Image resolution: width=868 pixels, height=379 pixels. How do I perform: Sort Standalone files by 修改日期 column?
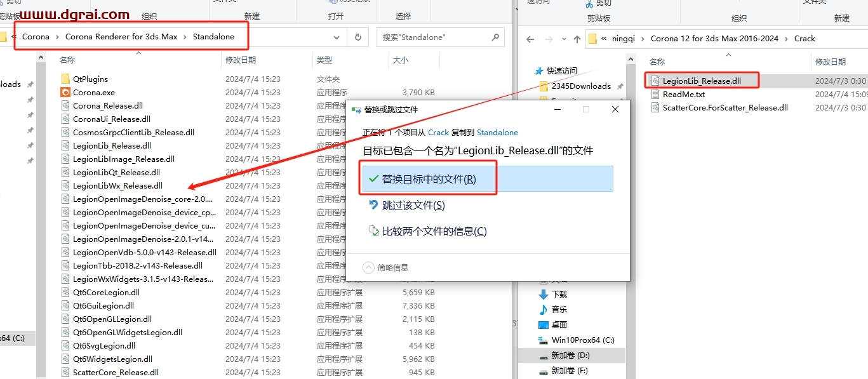point(241,60)
